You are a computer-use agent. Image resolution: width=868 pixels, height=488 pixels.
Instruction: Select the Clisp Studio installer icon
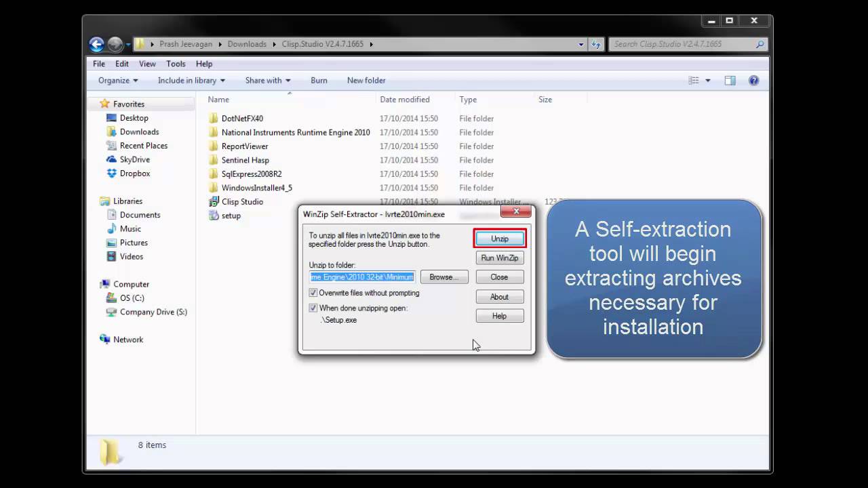pyautogui.click(x=214, y=201)
